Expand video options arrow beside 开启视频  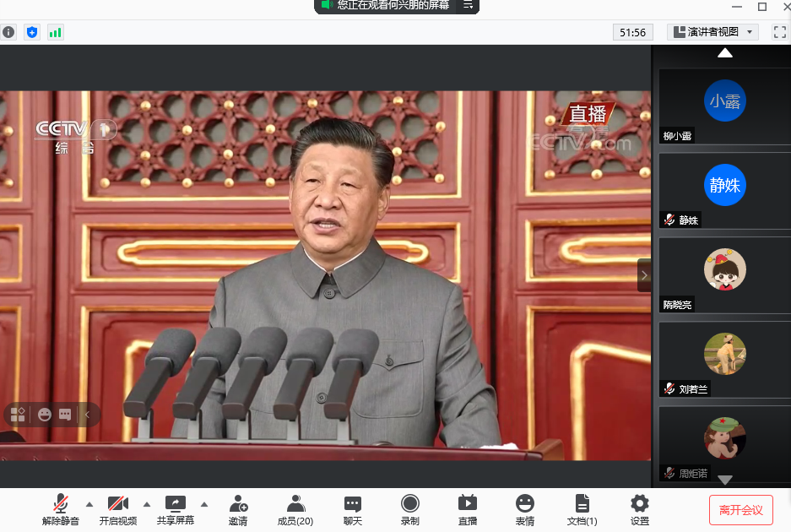tap(147, 504)
